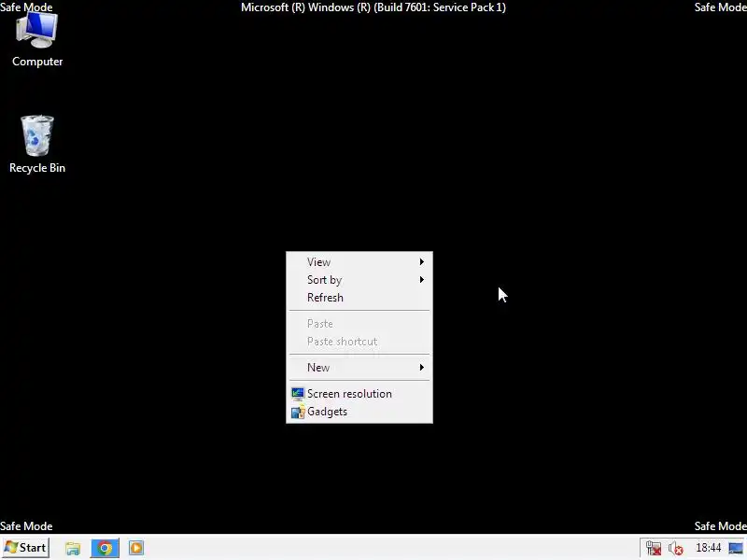Open Windows Explorer from the taskbar

tap(73, 548)
